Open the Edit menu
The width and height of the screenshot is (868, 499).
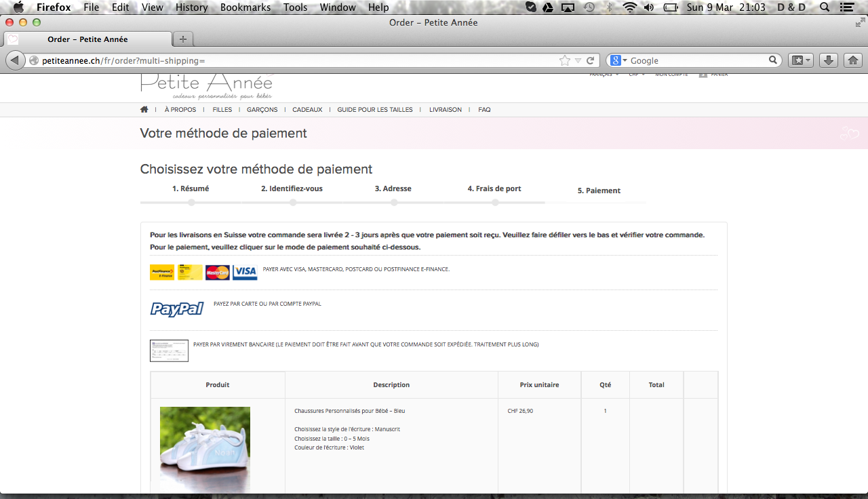click(x=121, y=7)
